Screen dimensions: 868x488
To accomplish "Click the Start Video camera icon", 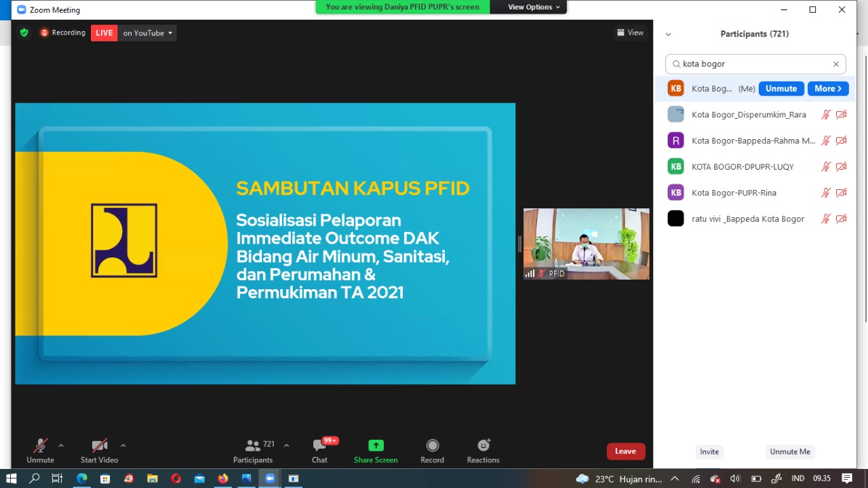I will (x=100, y=445).
